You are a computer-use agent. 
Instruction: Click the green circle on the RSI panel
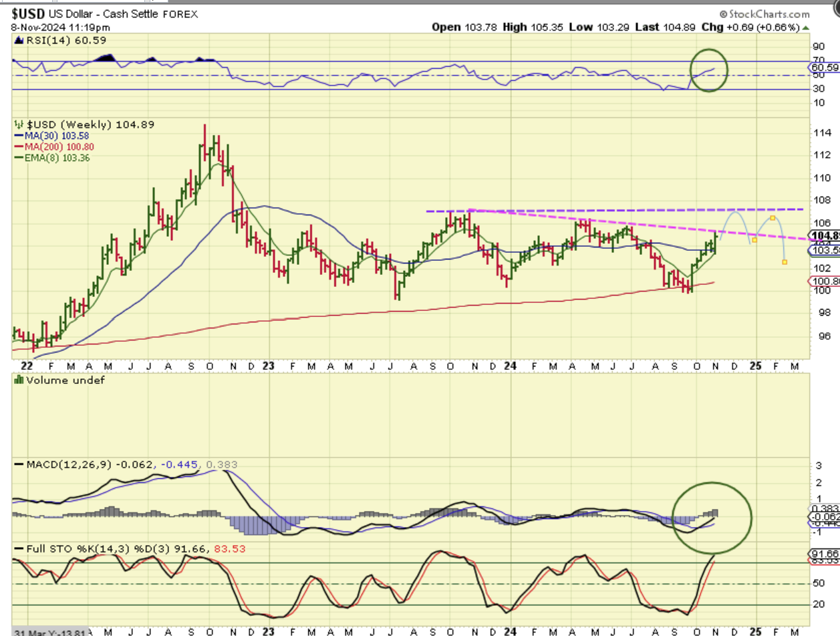coord(709,69)
